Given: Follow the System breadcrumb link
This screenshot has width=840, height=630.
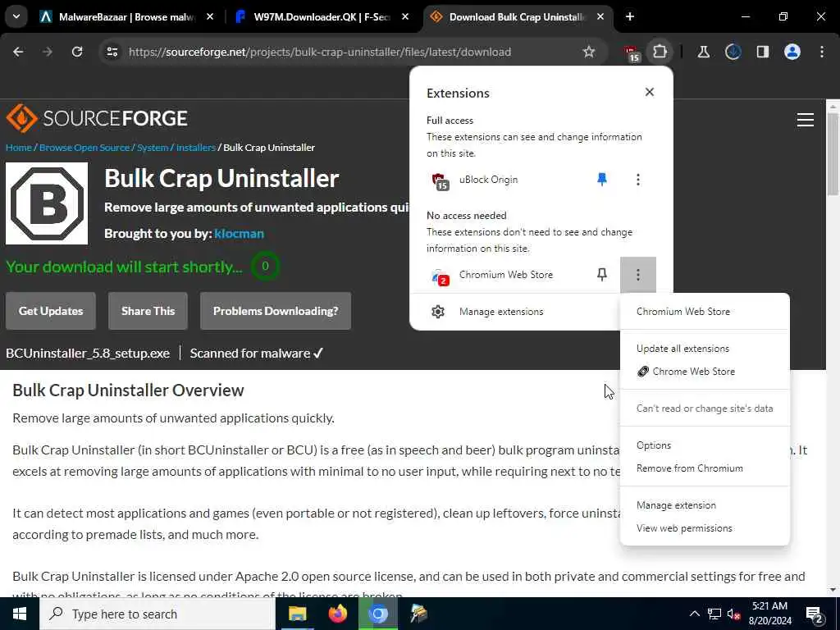Looking at the screenshot, I should click(x=153, y=148).
